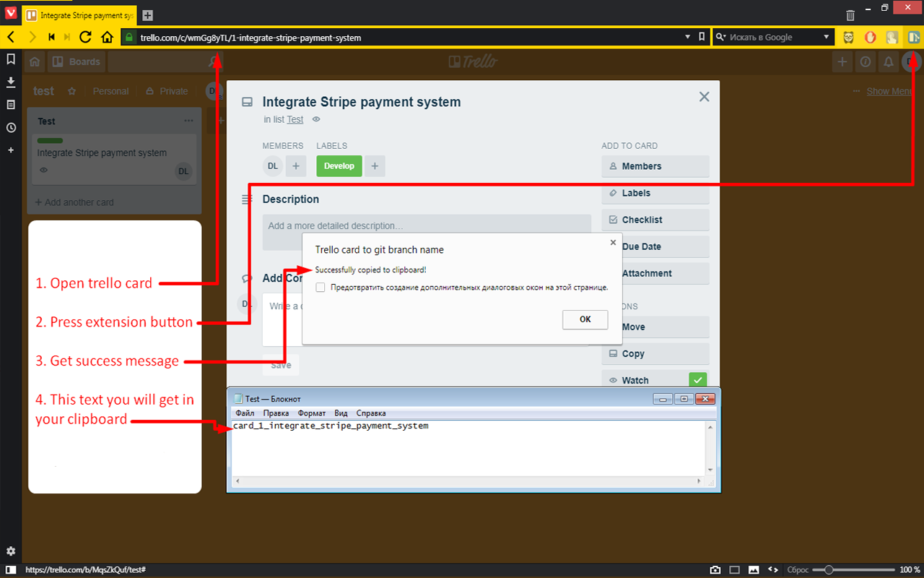Capture a page screenshot with the camera icon

click(715, 569)
